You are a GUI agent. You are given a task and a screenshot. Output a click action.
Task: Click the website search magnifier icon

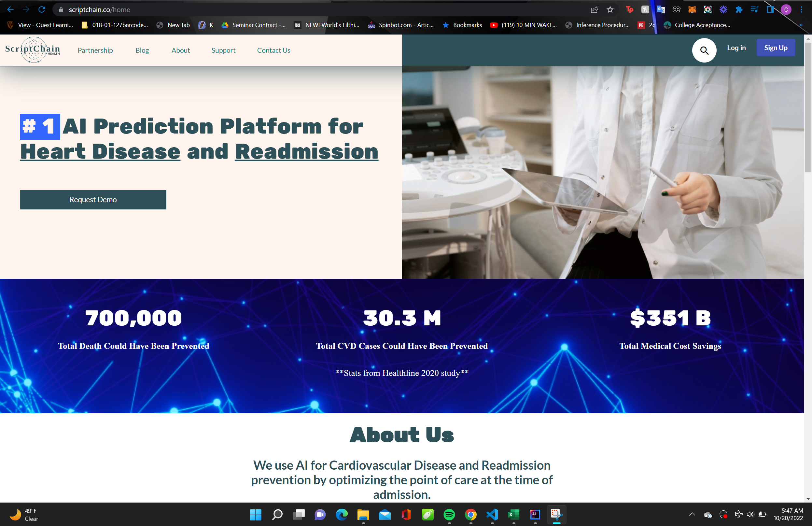pos(704,50)
